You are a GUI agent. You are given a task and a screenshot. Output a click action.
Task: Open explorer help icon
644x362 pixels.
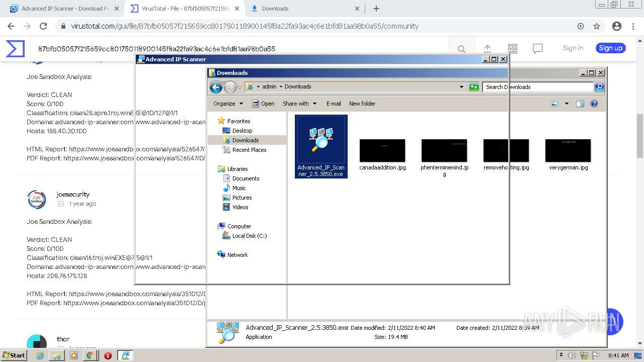click(x=594, y=104)
